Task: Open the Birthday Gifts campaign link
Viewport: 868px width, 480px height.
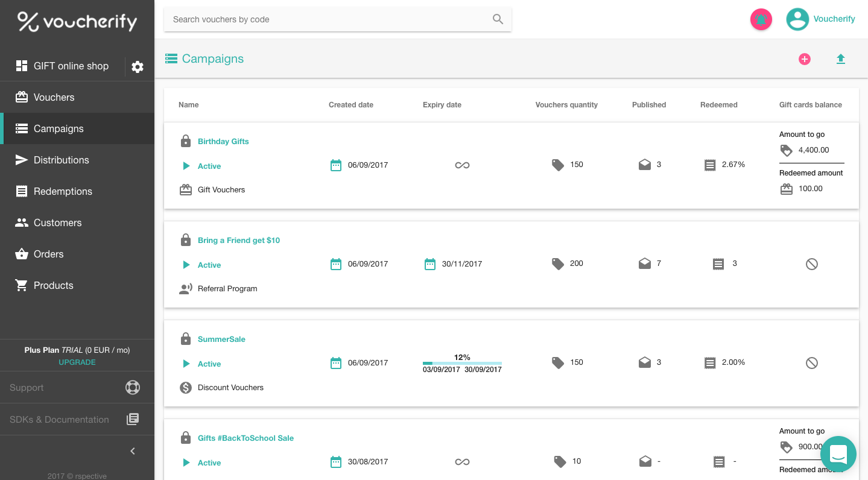Action: point(223,142)
